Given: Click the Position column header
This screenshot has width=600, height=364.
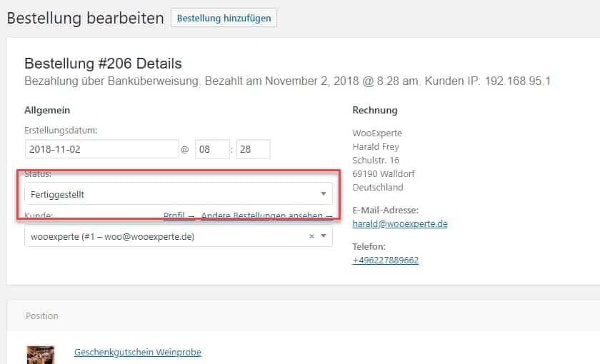Looking at the screenshot, I should [42, 315].
